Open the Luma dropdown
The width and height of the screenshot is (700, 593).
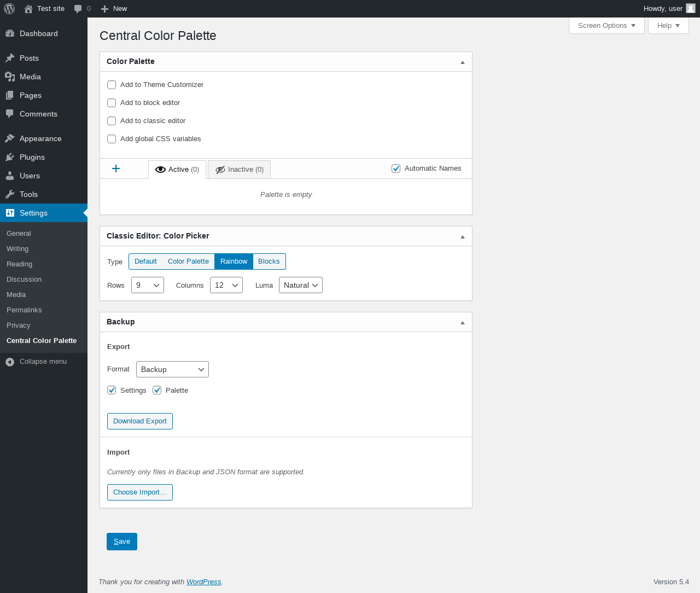[301, 285]
